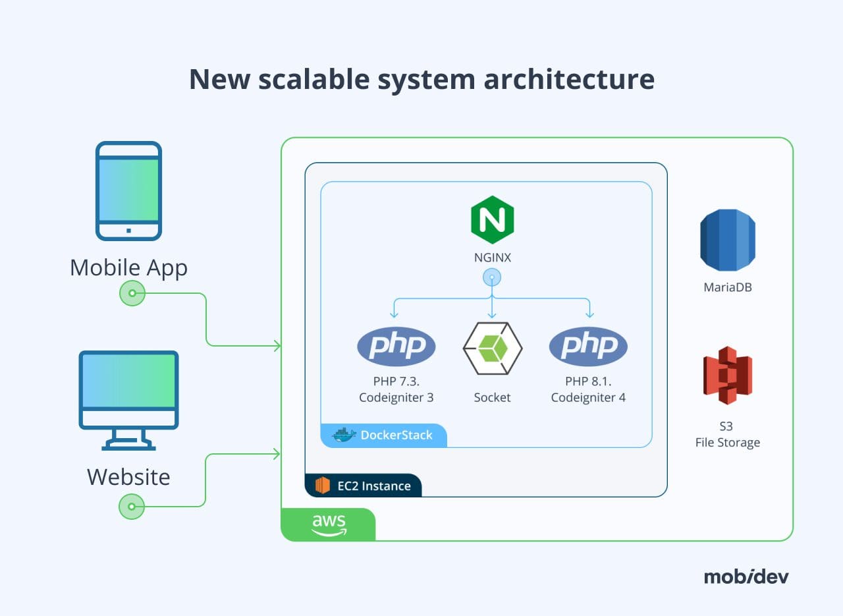The height and width of the screenshot is (616, 843).
Task: Click the S3 File Storage text label
Action: 727,435
